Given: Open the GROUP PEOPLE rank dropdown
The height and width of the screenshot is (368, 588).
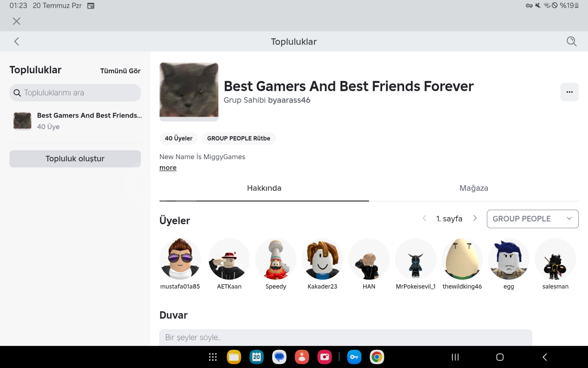Looking at the screenshot, I should click(x=533, y=219).
